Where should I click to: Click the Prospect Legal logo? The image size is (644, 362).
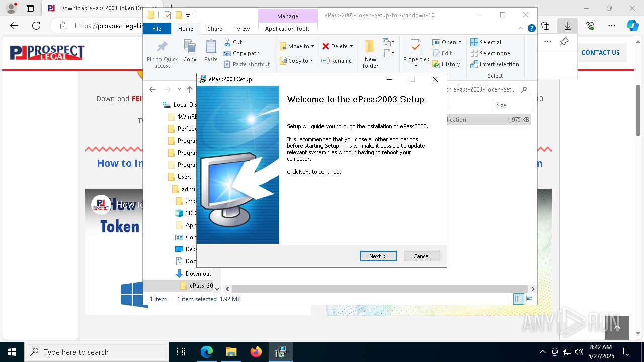[x=47, y=52]
